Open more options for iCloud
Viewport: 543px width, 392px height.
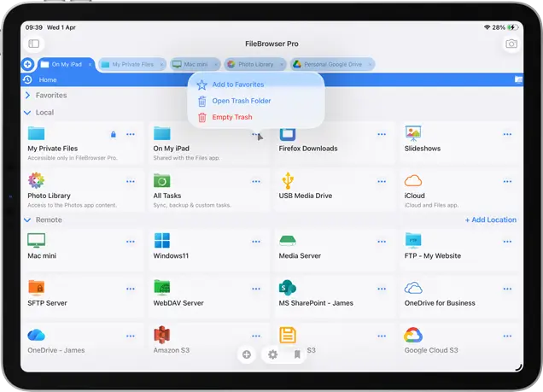tap(507, 181)
